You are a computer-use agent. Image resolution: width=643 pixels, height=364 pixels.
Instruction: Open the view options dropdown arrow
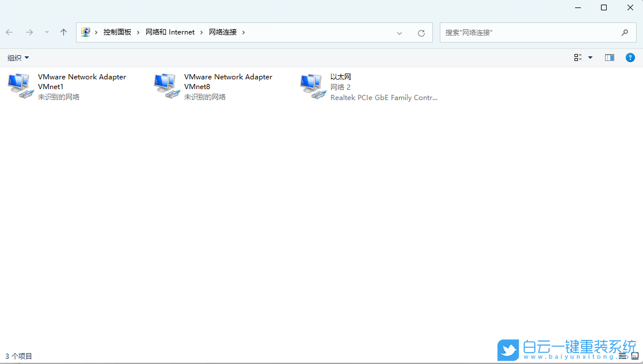pyautogui.click(x=591, y=58)
